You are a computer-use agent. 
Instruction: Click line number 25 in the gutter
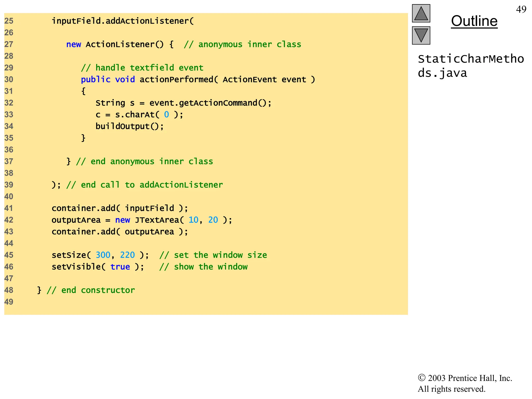[x=9, y=21]
